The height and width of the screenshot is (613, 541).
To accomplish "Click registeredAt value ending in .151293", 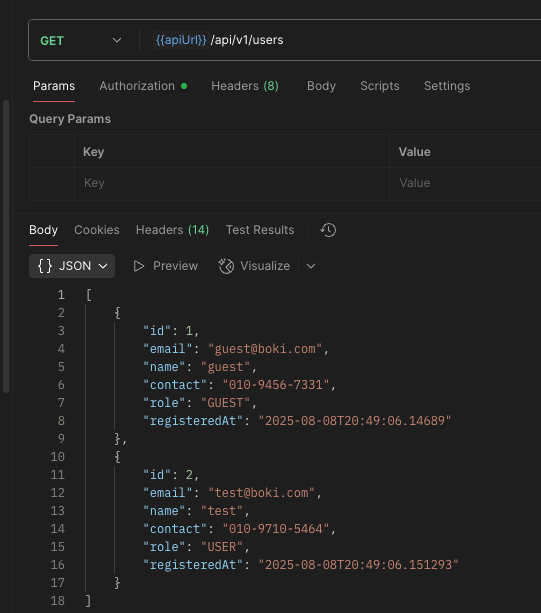I will point(358,565).
